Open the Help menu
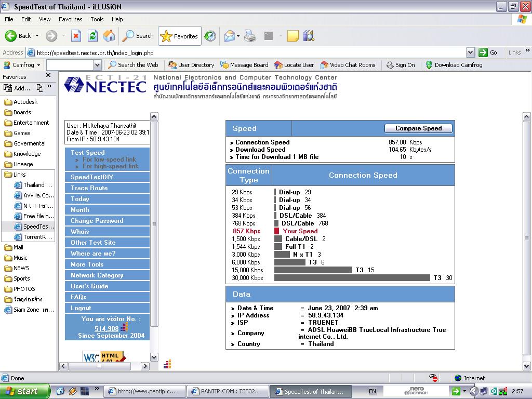The image size is (532, 399). [117, 19]
